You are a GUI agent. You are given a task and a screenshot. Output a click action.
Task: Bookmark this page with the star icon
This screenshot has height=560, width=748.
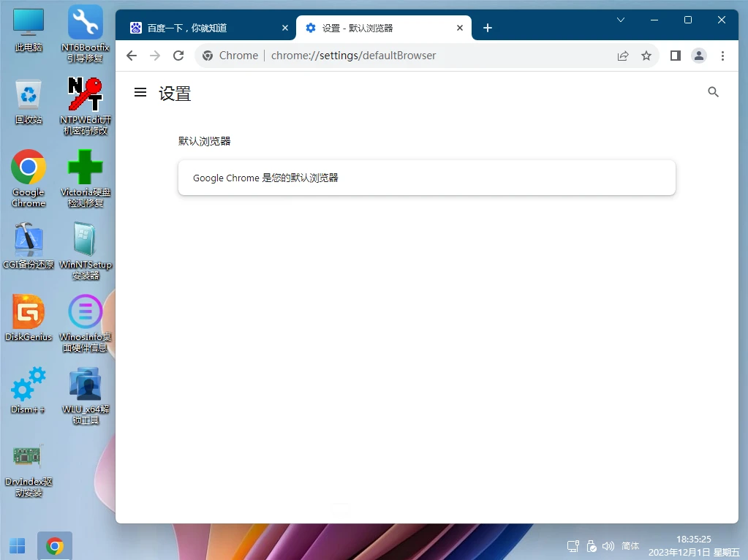[646, 56]
